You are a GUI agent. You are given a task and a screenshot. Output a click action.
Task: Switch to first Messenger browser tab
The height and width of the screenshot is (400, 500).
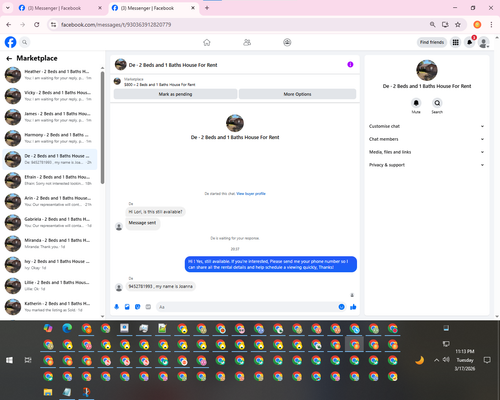point(59,8)
